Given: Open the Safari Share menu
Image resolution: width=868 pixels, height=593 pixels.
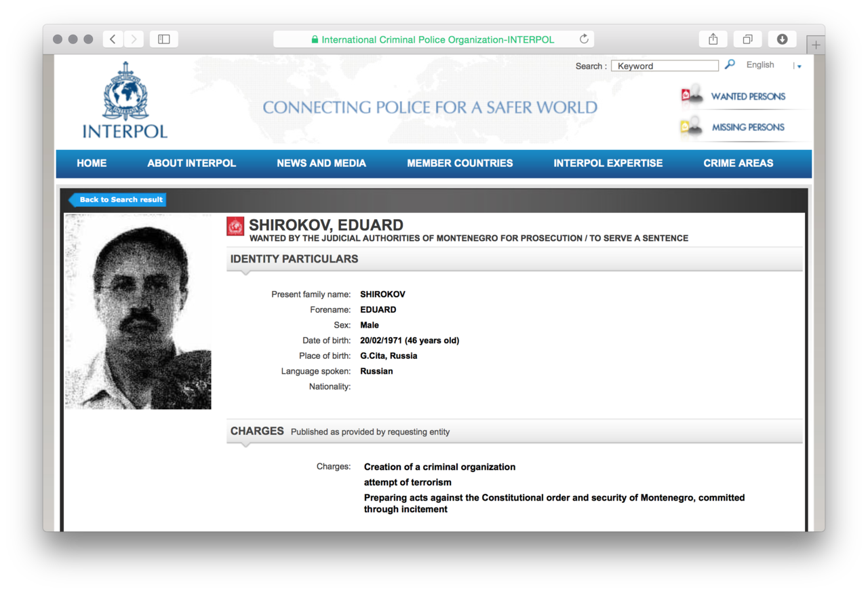Looking at the screenshot, I should pos(713,39).
